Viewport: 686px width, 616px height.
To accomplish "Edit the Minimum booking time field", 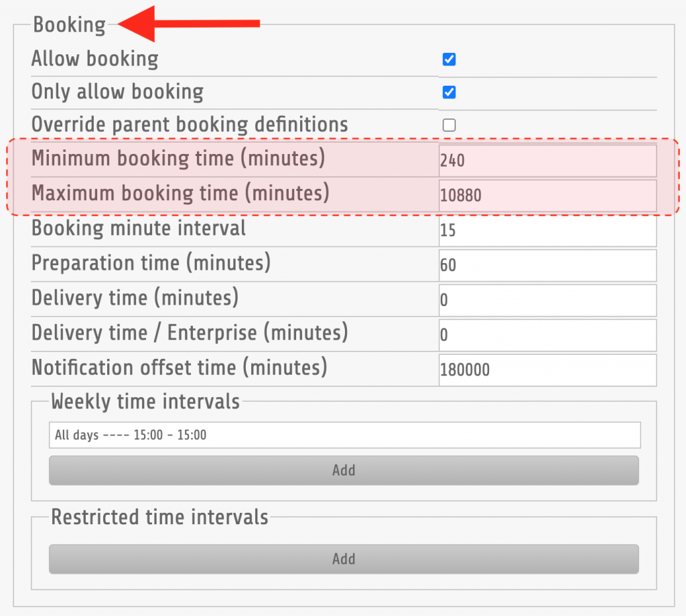I will [x=548, y=161].
